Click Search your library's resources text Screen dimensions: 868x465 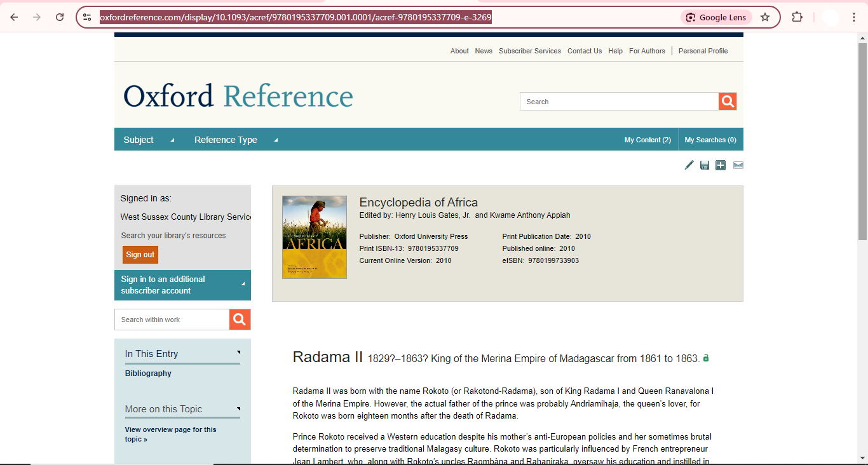[173, 235]
